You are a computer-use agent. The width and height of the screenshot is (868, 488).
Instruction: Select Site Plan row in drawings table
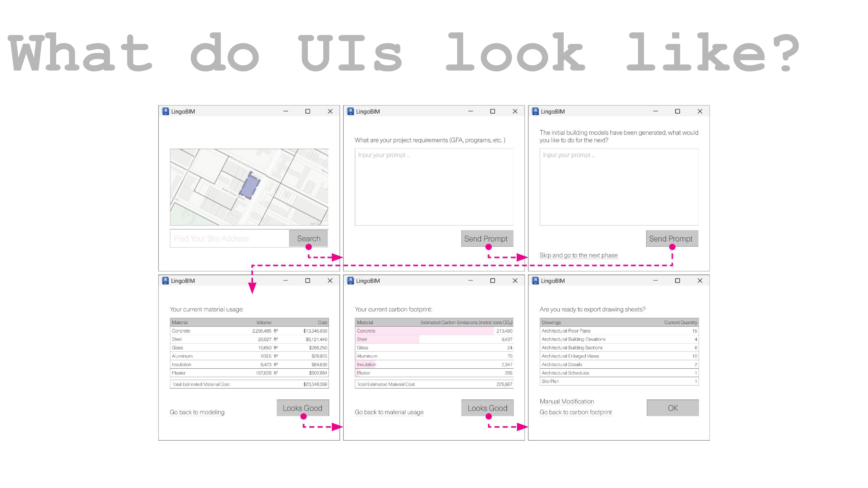pyautogui.click(x=619, y=381)
